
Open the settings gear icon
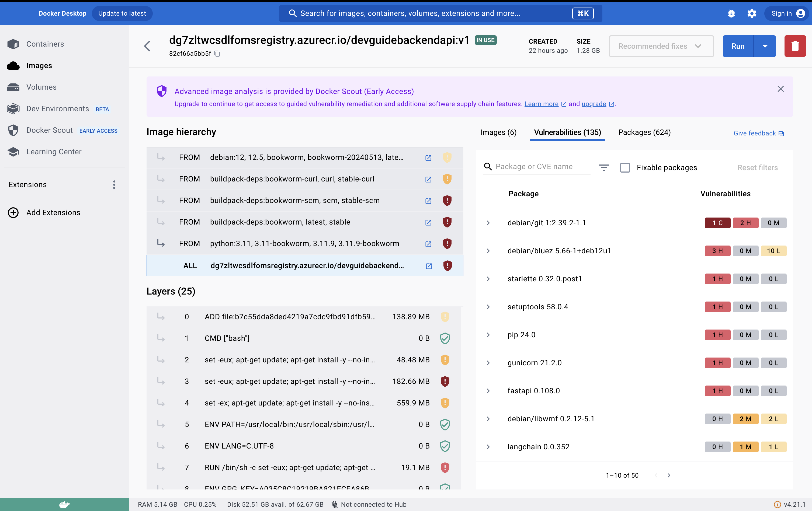tap(752, 13)
